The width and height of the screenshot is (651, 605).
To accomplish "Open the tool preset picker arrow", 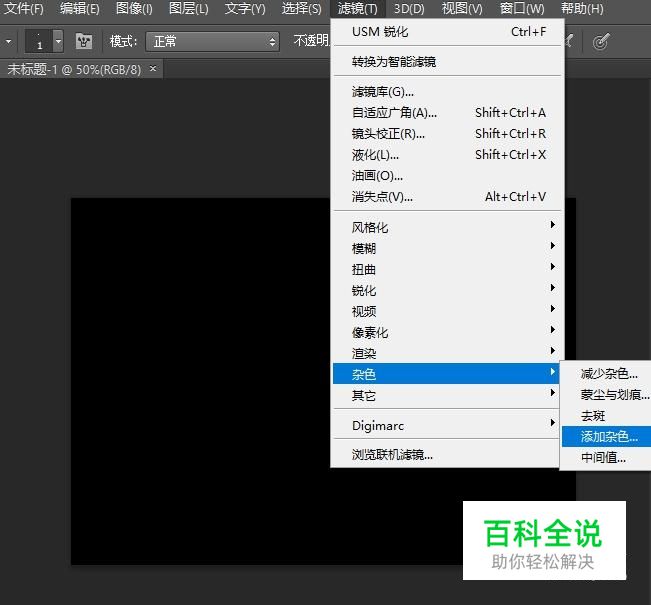I will coord(8,42).
